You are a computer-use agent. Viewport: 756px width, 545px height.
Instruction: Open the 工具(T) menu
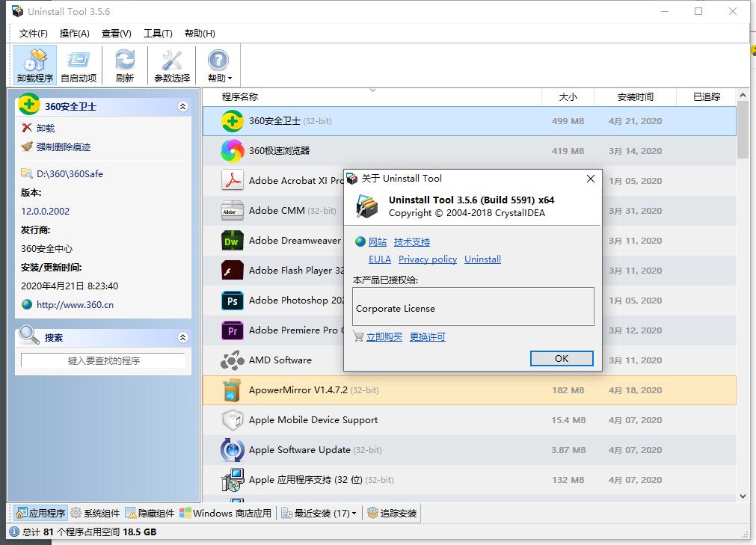click(158, 33)
